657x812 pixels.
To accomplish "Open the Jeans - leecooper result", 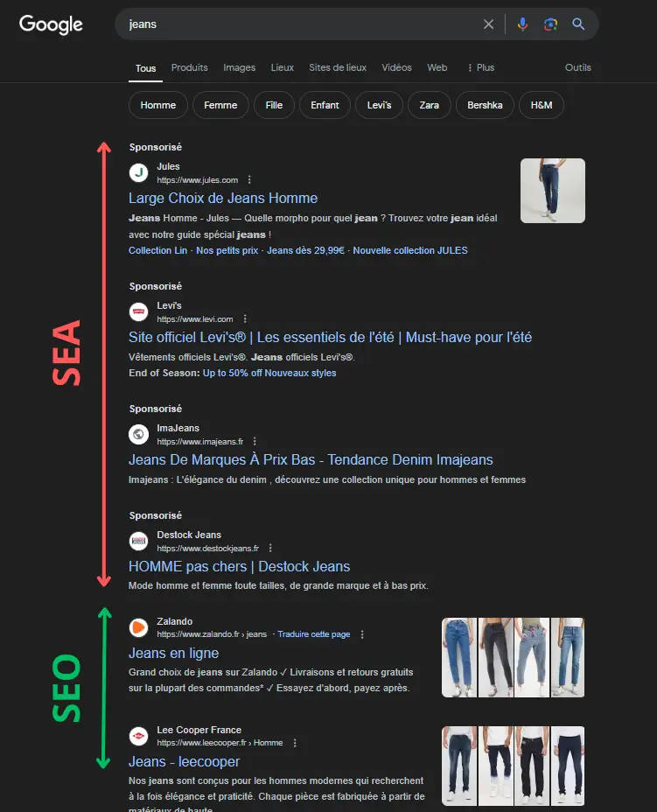I will [185, 762].
